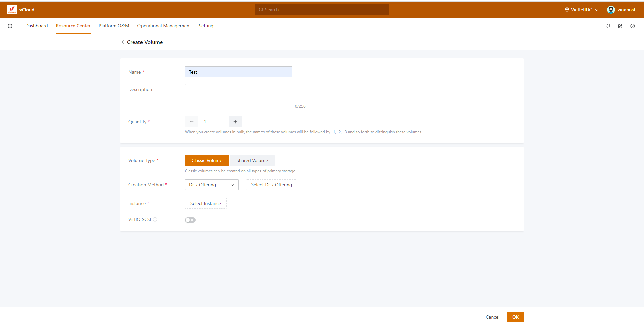Expand the Disk Offering creation method dropdown
The height and width of the screenshot is (327, 644).
(x=211, y=185)
